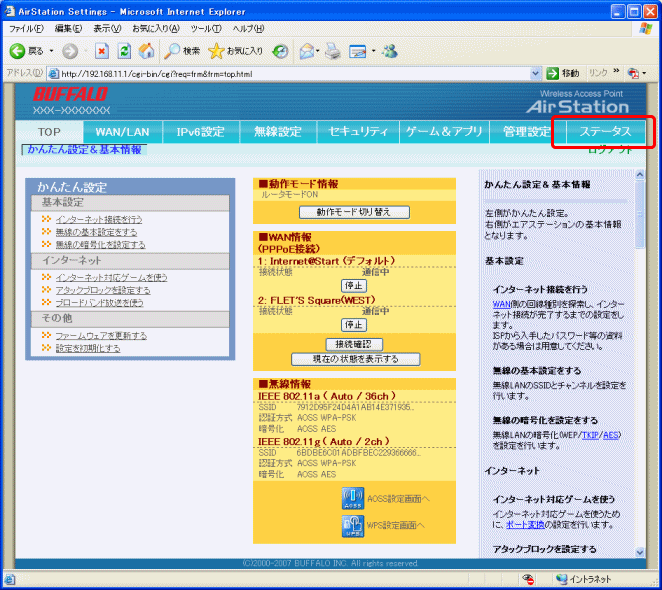Open the お気に入り(A) menu
This screenshot has height=590, width=662.
[x=156, y=28]
